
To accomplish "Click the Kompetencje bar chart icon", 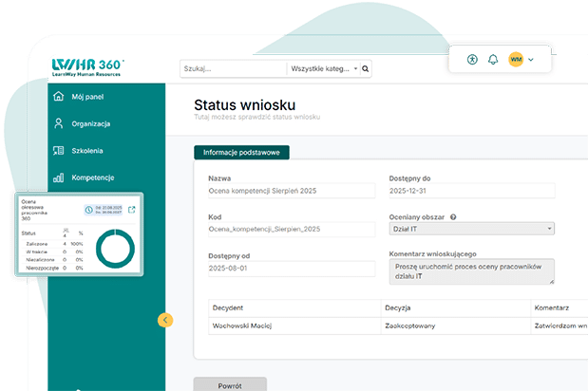I will [x=59, y=177].
